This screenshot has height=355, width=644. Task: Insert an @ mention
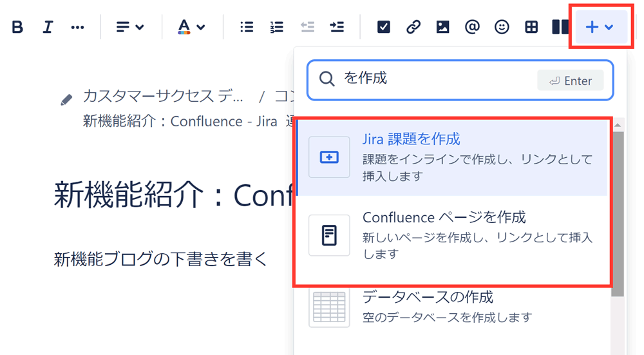(472, 27)
